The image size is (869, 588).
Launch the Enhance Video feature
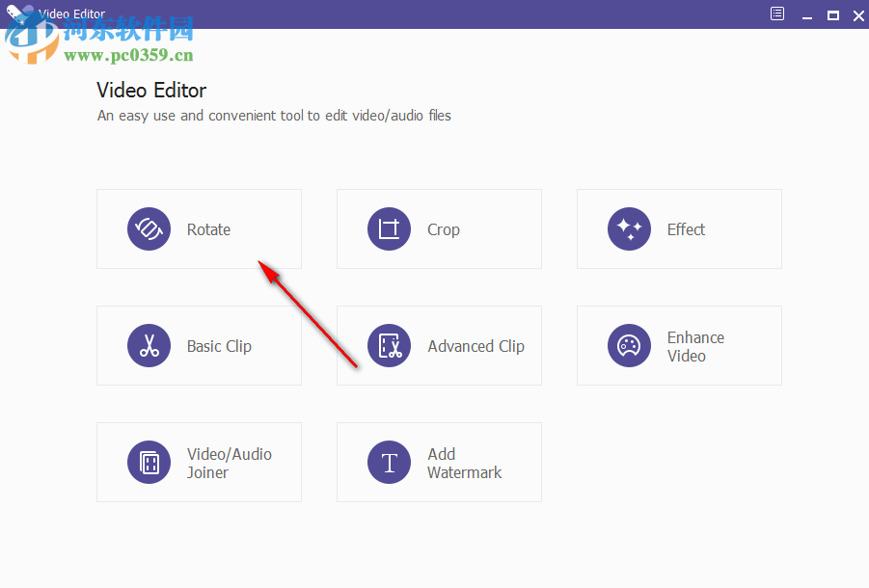678,346
